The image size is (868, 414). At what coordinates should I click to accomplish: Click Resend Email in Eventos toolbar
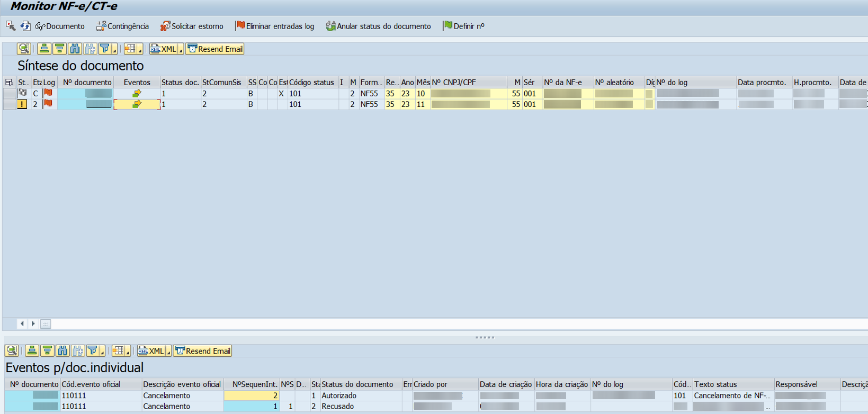point(203,351)
